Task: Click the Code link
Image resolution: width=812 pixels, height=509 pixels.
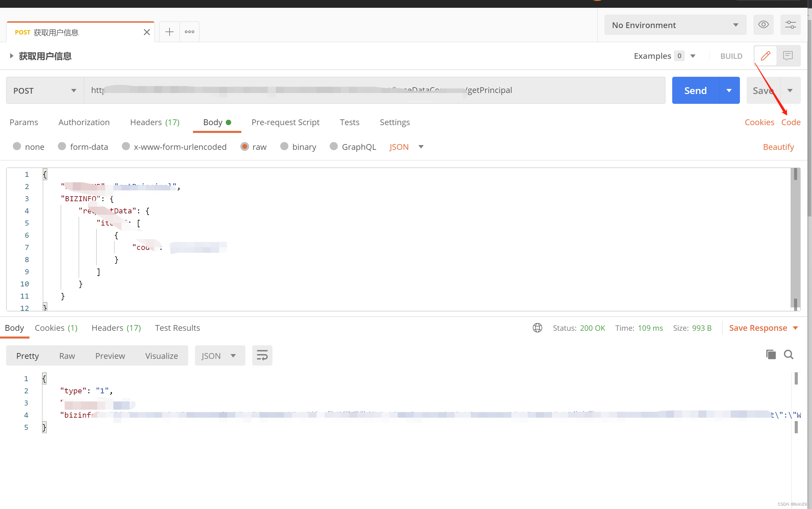Action: (791, 122)
